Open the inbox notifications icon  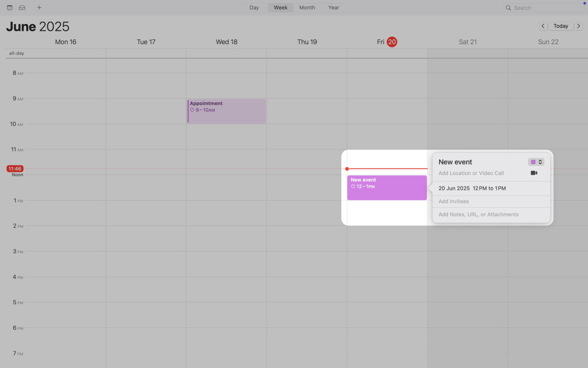[22, 8]
